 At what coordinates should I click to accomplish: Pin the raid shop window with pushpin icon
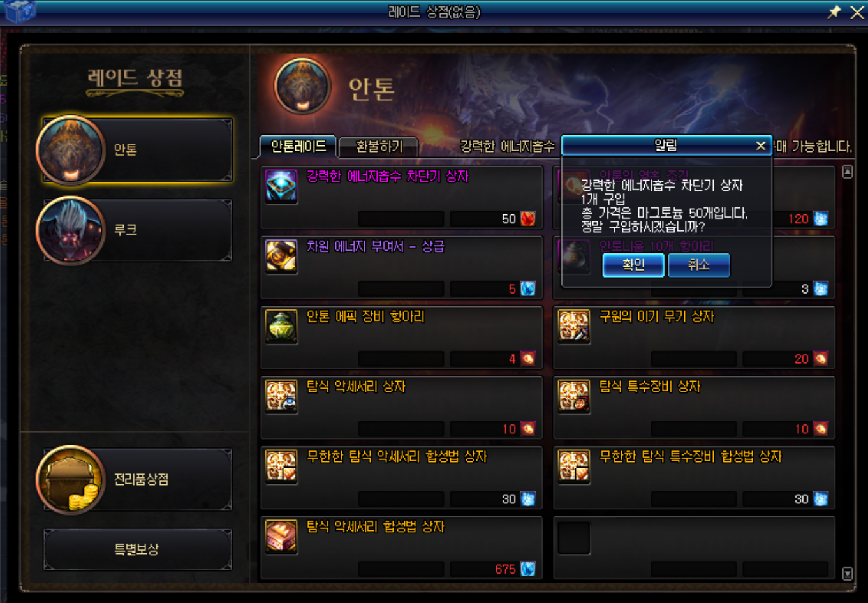(834, 12)
